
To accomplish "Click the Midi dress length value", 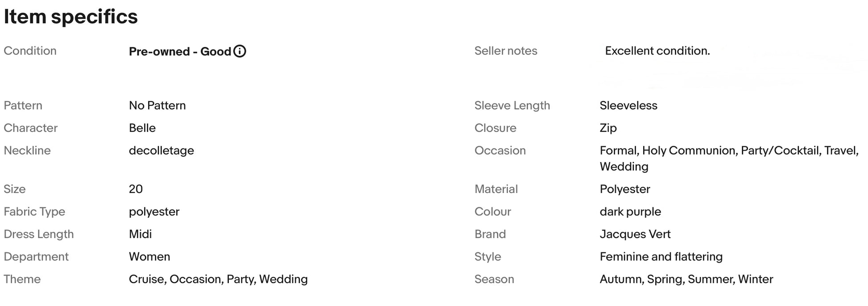I will point(140,234).
